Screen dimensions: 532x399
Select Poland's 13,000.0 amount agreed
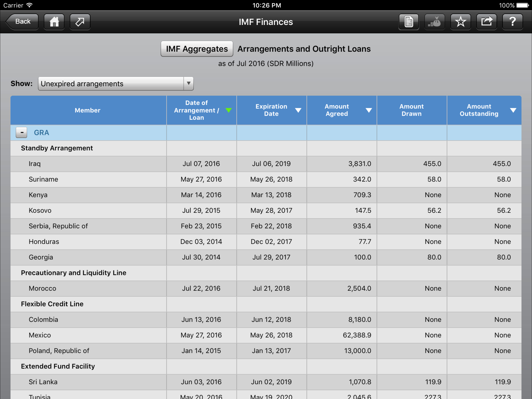tap(357, 351)
